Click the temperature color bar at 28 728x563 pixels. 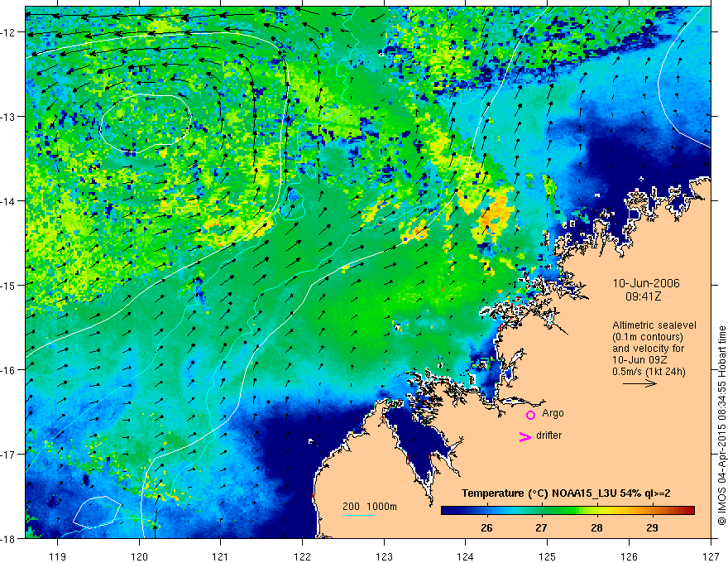click(x=596, y=511)
